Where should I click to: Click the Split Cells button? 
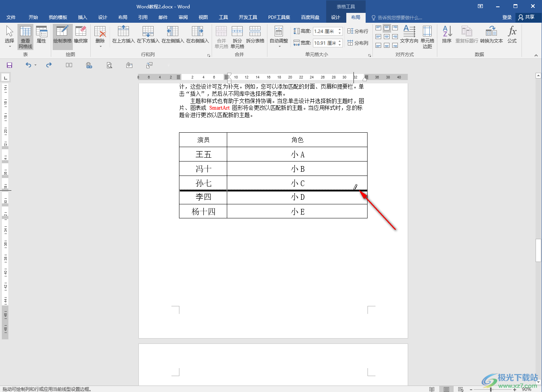237,37
